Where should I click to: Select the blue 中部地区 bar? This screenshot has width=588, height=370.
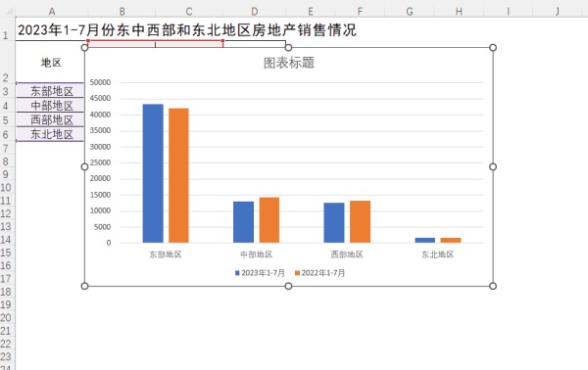coord(243,222)
